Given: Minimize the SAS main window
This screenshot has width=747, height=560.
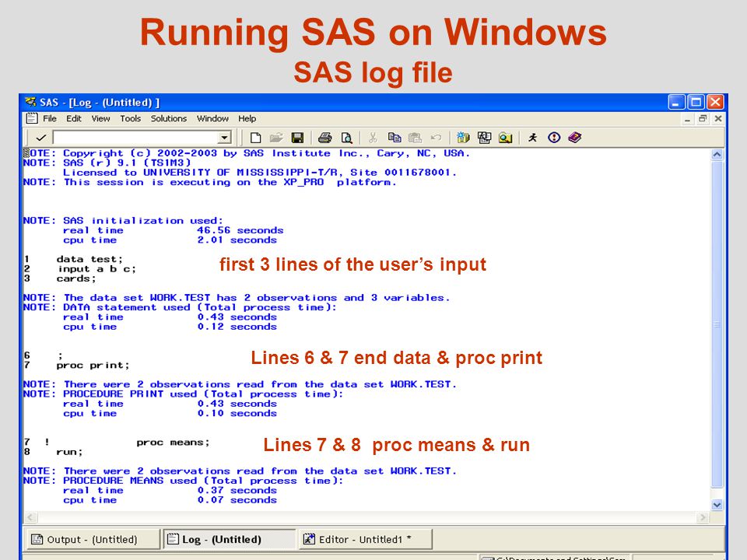Looking at the screenshot, I should coord(676,102).
